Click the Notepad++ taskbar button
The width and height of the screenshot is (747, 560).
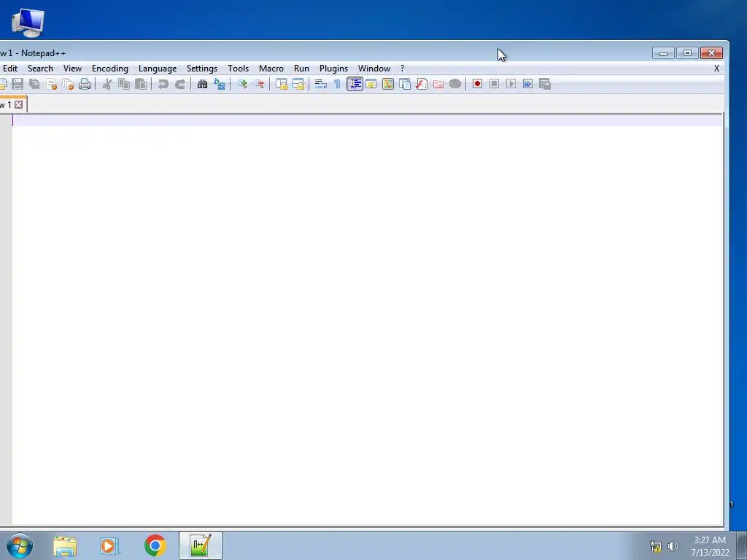[201, 545]
